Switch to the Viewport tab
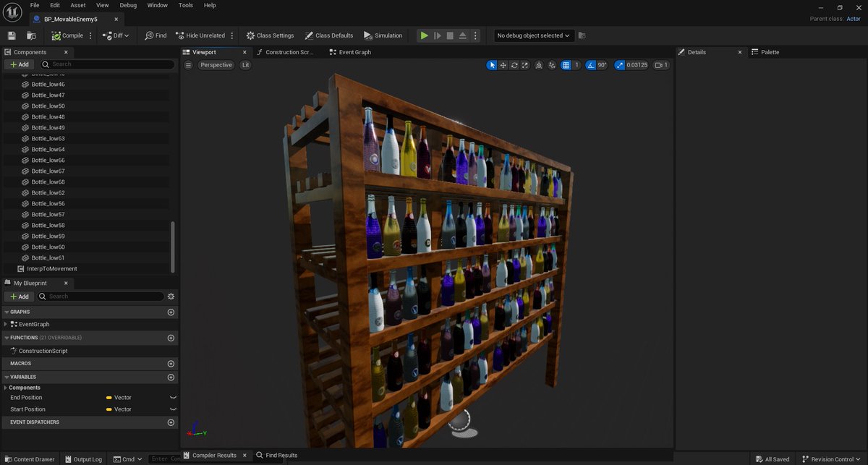This screenshot has width=868, height=465. pos(204,52)
